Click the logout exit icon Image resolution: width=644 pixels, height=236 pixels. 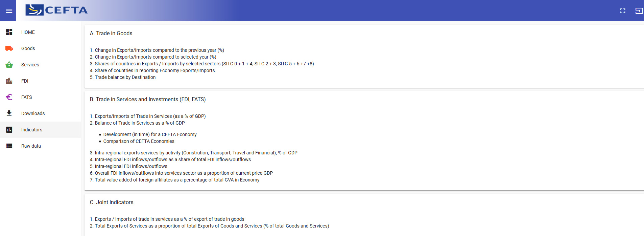click(639, 11)
